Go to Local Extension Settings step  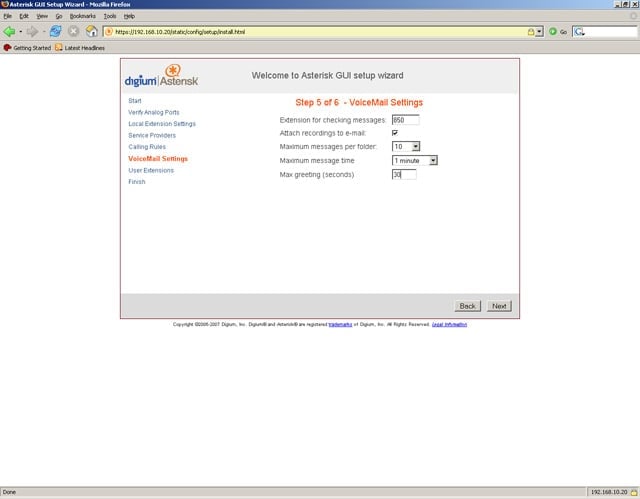click(162, 124)
